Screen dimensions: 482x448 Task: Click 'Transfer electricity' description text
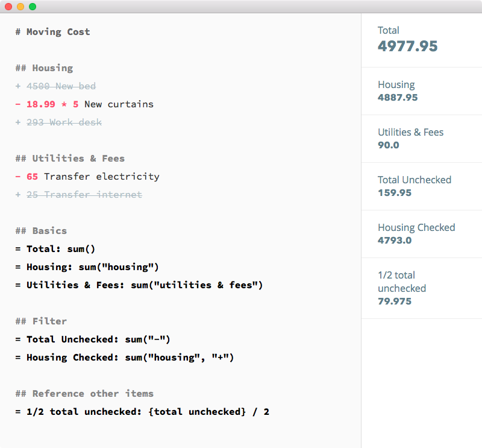(102, 177)
